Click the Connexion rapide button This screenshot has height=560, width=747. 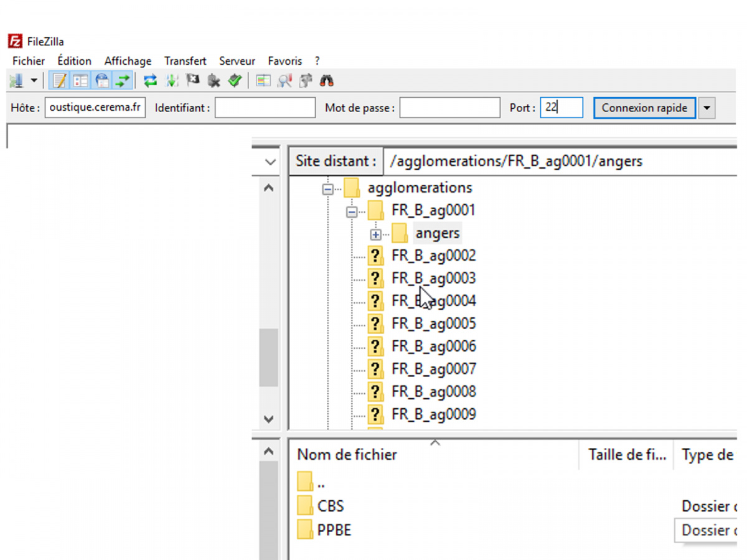[x=644, y=108]
